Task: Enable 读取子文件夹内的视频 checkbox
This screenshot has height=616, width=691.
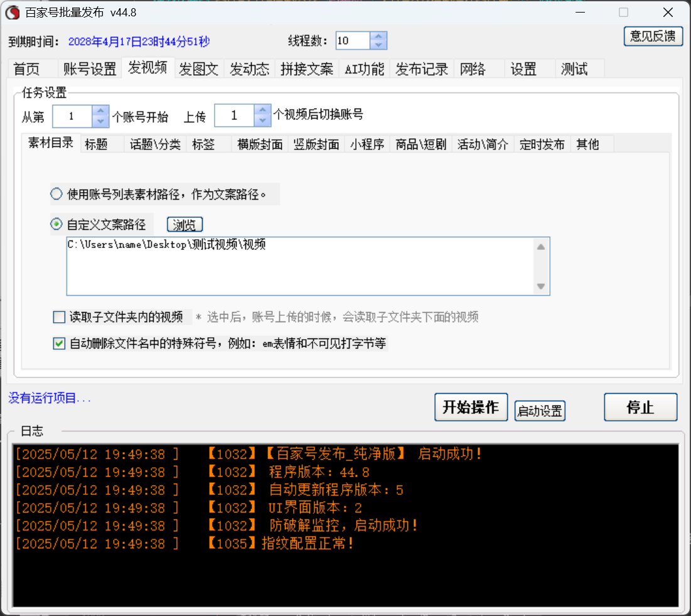Action: coord(59,317)
